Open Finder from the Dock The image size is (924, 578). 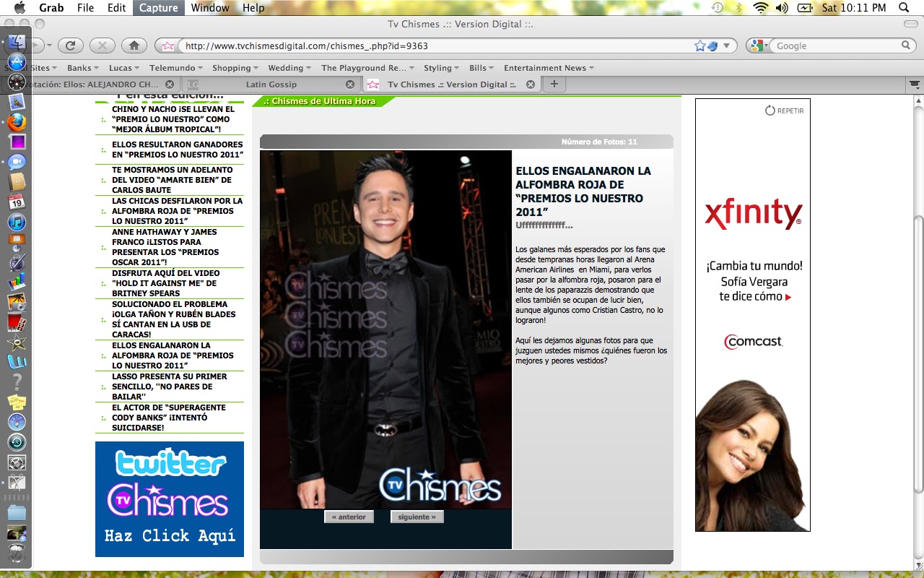(x=17, y=42)
